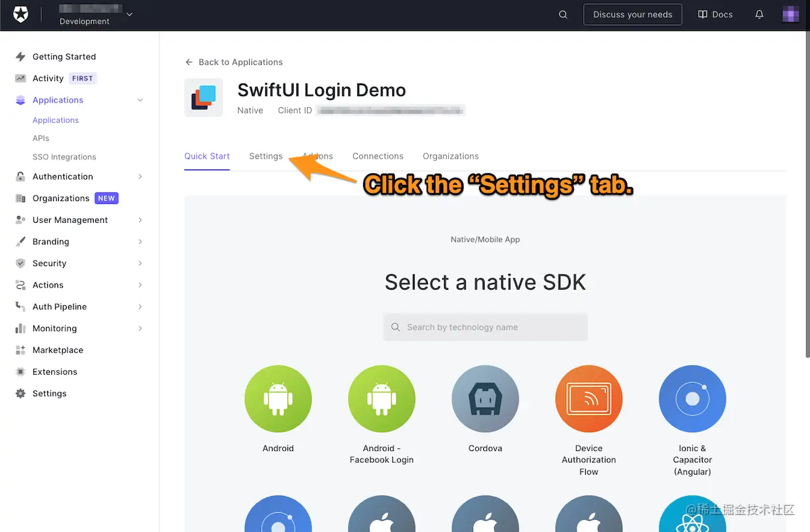This screenshot has height=532, width=810.
Task: Go Back to Applications
Action: point(234,62)
